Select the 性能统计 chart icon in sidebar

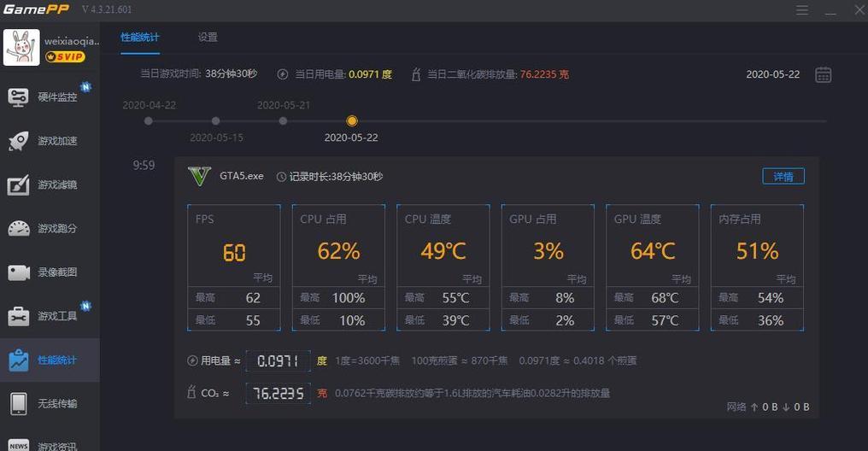(x=18, y=360)
